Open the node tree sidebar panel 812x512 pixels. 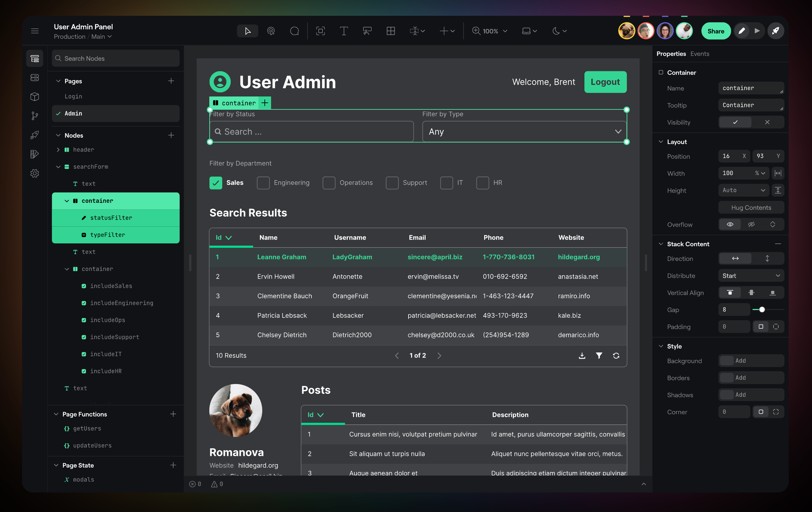pyautogui.click(x=35, y=58)
